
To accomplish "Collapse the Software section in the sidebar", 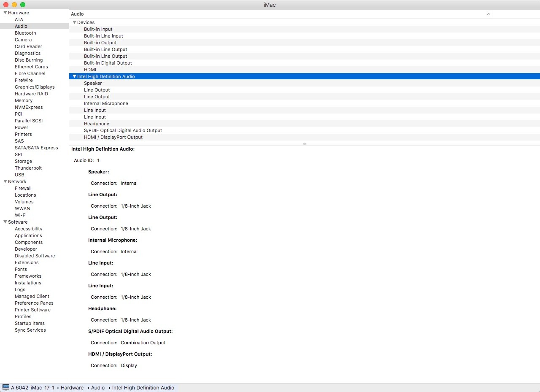I will [x=5, y=222].
